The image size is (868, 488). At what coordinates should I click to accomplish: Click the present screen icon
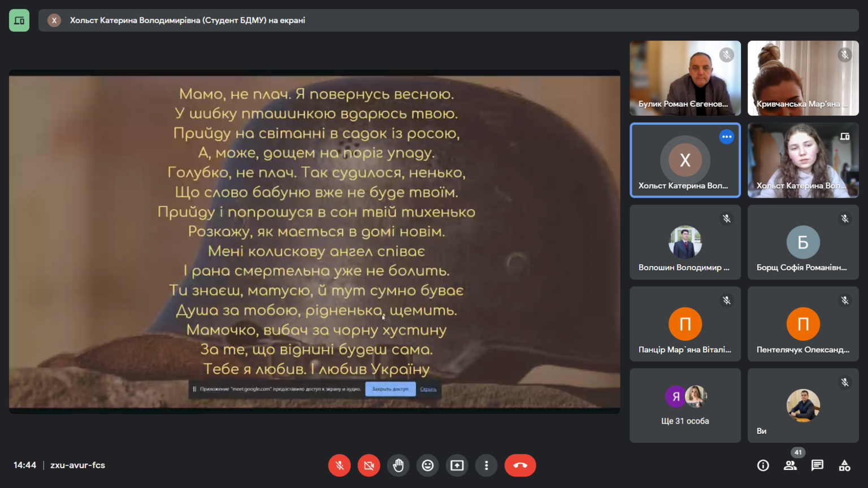pos(457,465)
